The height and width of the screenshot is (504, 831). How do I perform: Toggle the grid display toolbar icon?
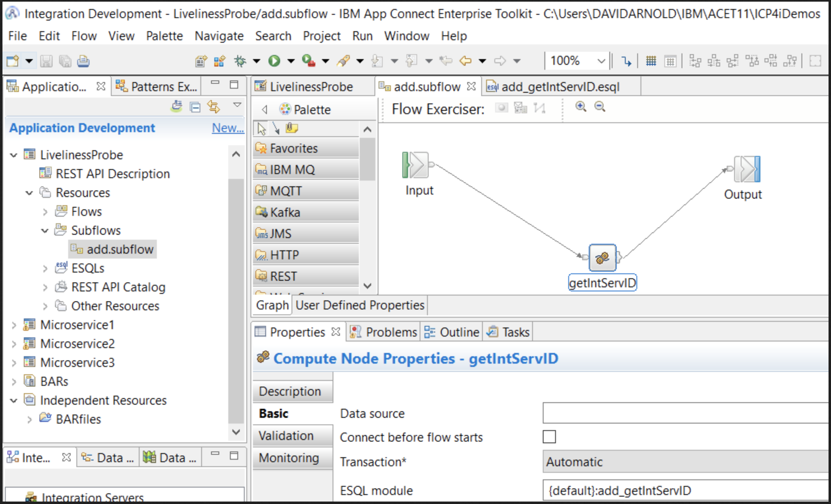(x=651, y=61)
